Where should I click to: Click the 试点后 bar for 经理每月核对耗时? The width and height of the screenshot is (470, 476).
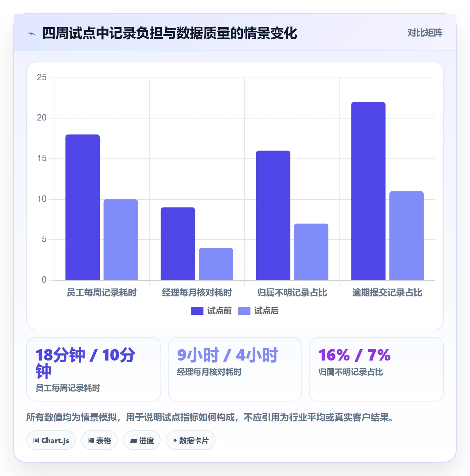pyautogui.click(x=216, y=264)
